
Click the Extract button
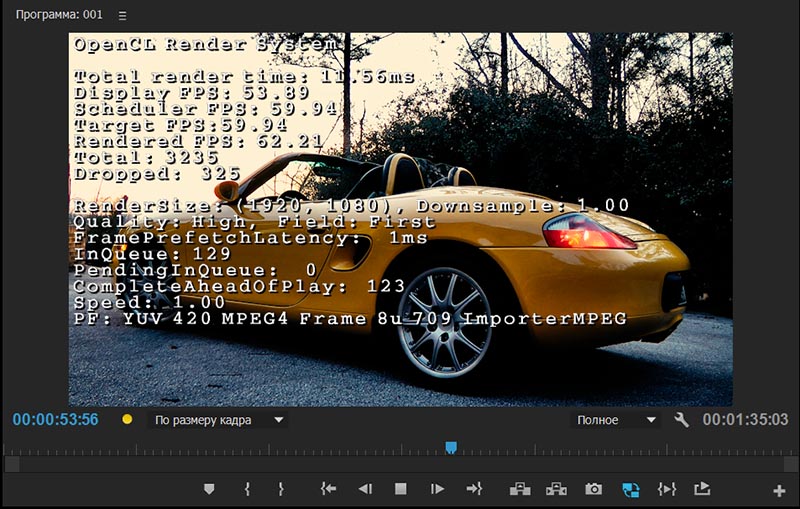click(557, 489)
